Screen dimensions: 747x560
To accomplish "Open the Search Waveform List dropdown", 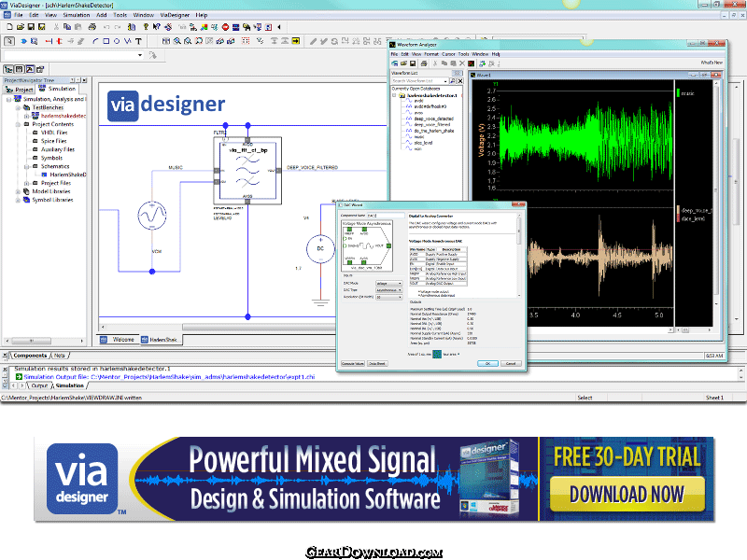I will click(445, 81).
